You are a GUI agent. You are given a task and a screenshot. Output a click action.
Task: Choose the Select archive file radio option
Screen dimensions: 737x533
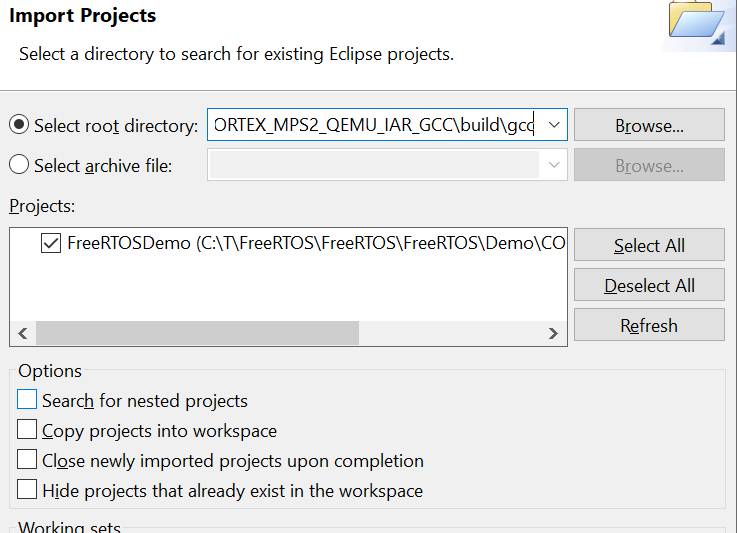19,165
